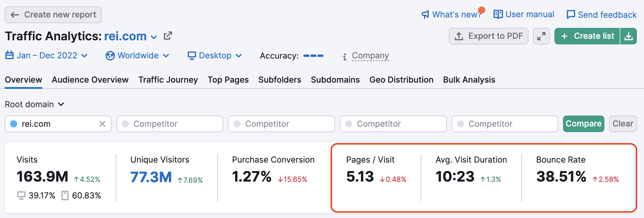Viewport: 644px width, 218px height.
Task: Click the Visits 4.52% change indicator
Action: coord(87,179)
